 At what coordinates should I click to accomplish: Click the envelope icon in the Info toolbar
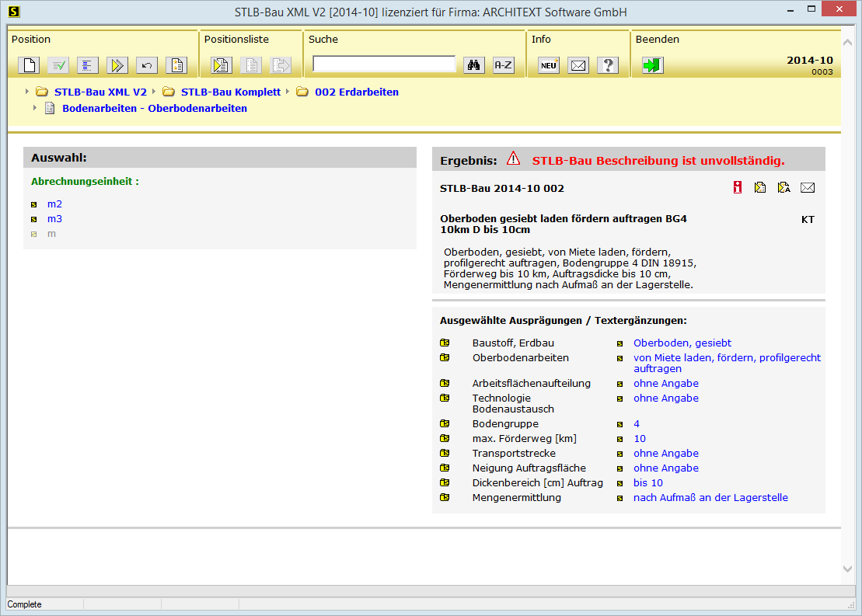click(x=578, y=65)
